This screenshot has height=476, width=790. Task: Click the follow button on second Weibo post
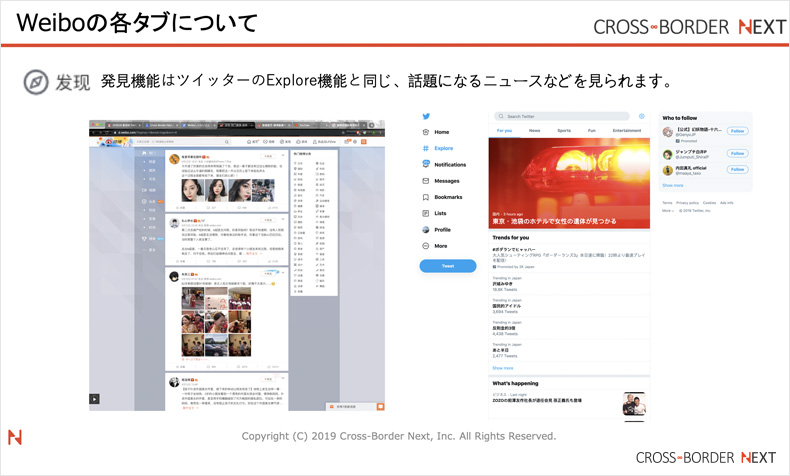click(x=269, y=220)
